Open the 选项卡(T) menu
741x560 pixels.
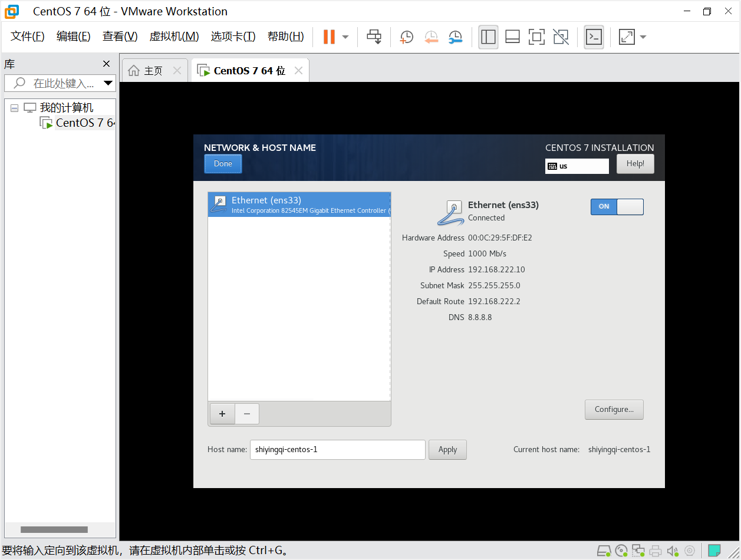click(233, 37)
